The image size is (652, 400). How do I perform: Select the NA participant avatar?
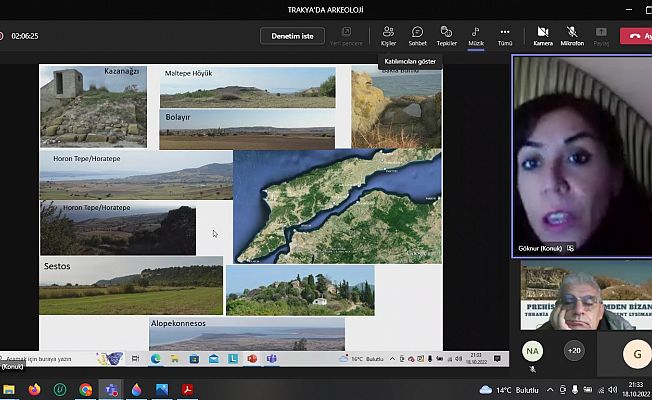coord(533,351)
